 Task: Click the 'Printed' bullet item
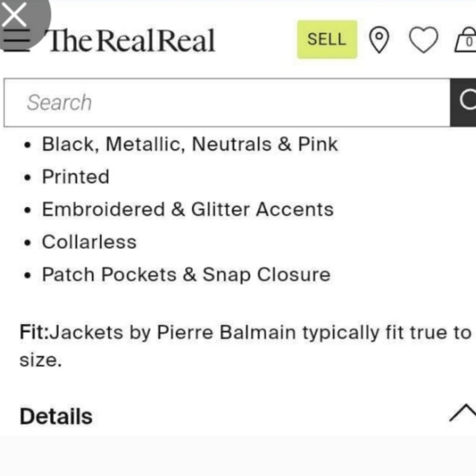tap(76, 177)
